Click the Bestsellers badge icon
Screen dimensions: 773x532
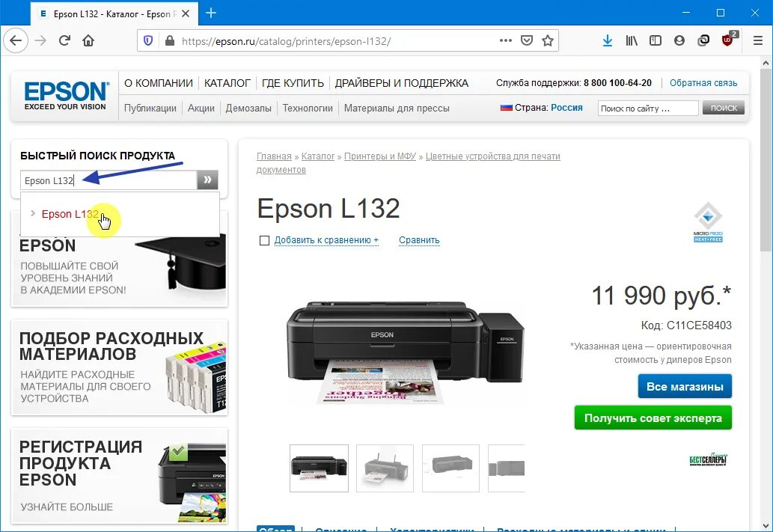coord(708,459)
